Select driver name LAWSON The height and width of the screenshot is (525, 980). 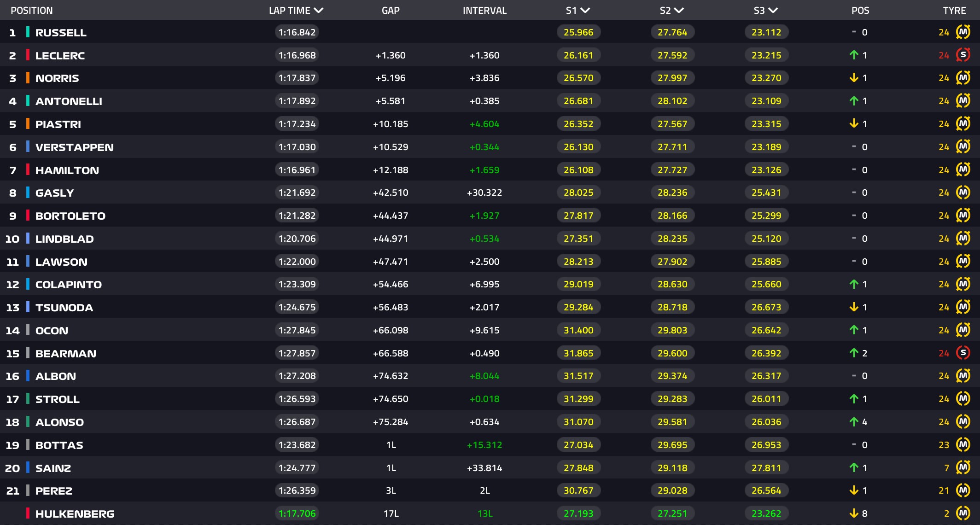point(61,262)
